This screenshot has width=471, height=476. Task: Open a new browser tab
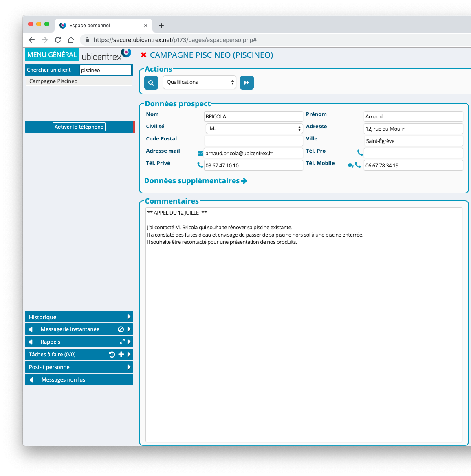click(161, 26)
